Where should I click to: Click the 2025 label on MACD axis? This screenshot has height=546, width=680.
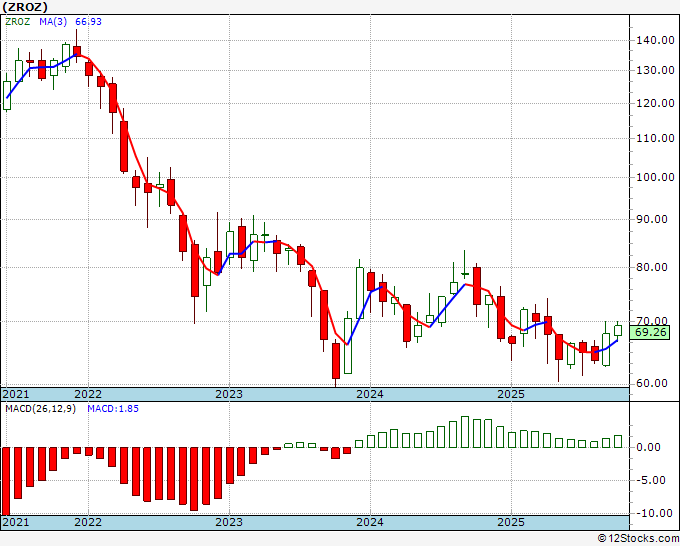click(511, 522)
